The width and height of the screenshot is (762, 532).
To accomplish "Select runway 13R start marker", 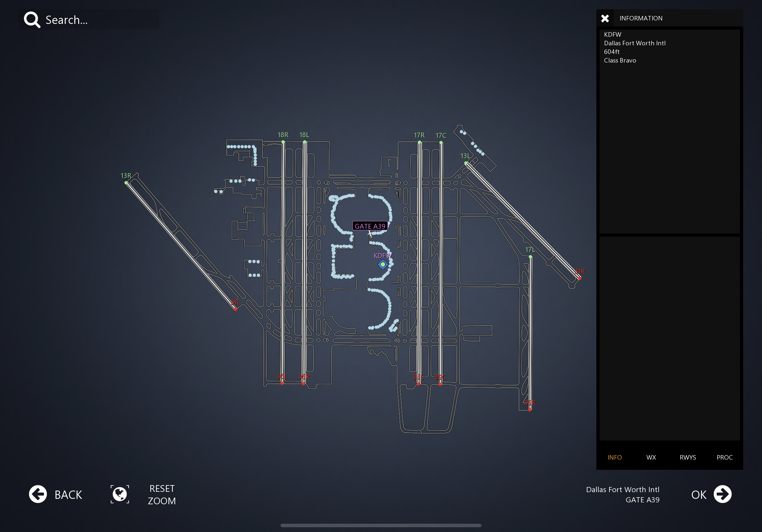I will (x=126, y=183).
